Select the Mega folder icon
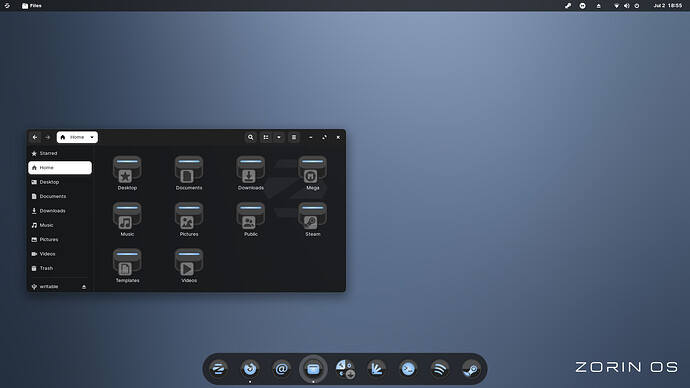 [x=312, y=170]
